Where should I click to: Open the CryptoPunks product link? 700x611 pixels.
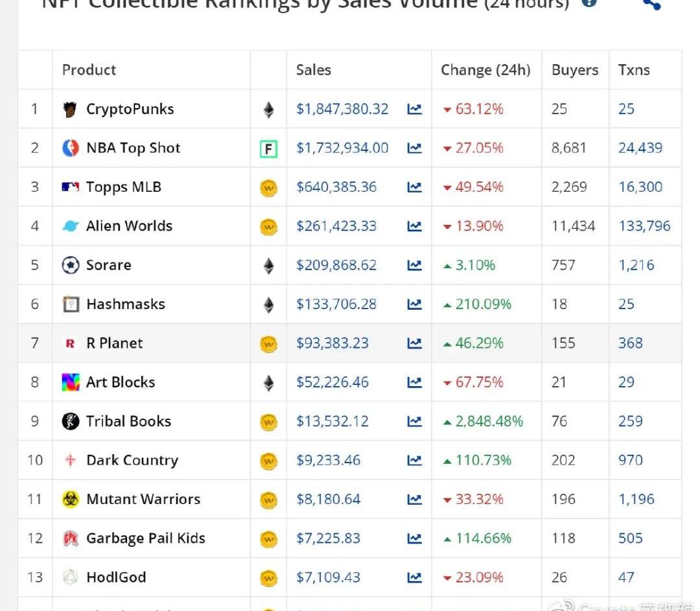click(x=130, y=109)
